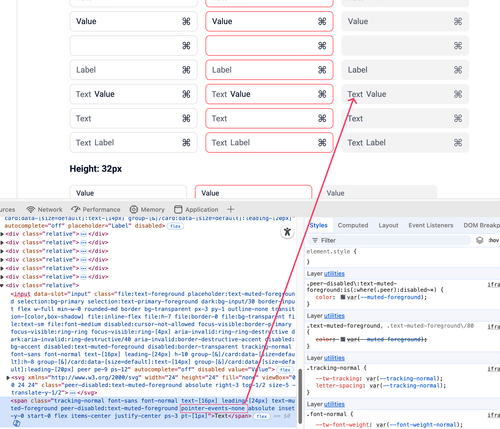This screenshot has height=429, width=500.
Task: Open the Application tab
Action: (196, 209)
